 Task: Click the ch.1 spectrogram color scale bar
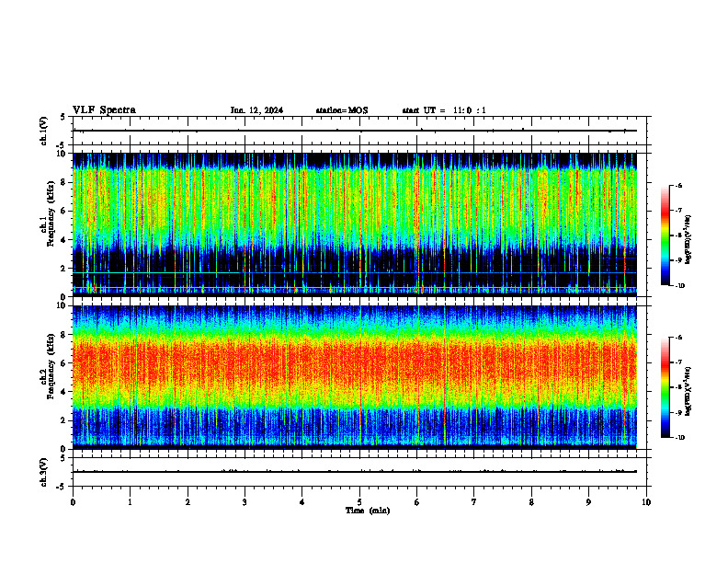(x=665, y=236)
